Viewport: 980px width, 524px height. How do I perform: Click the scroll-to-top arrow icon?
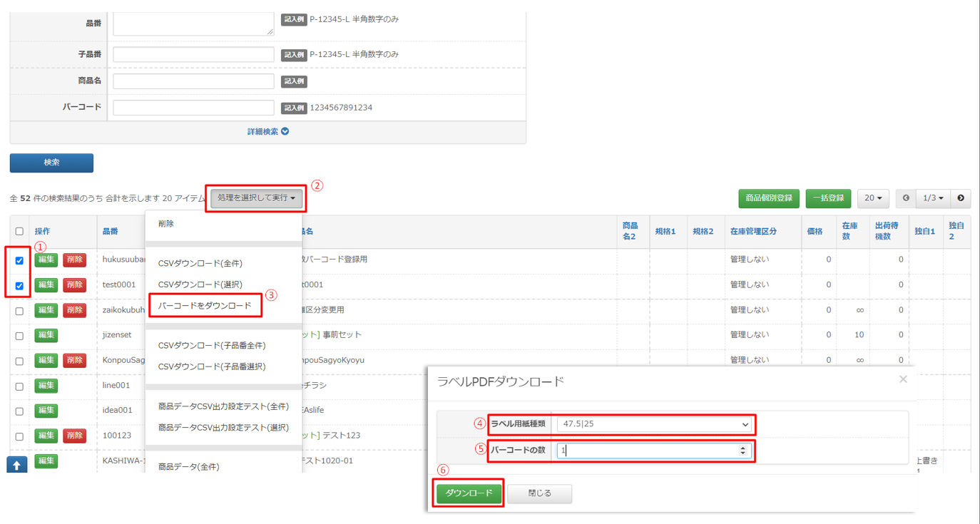coord(17,465)
